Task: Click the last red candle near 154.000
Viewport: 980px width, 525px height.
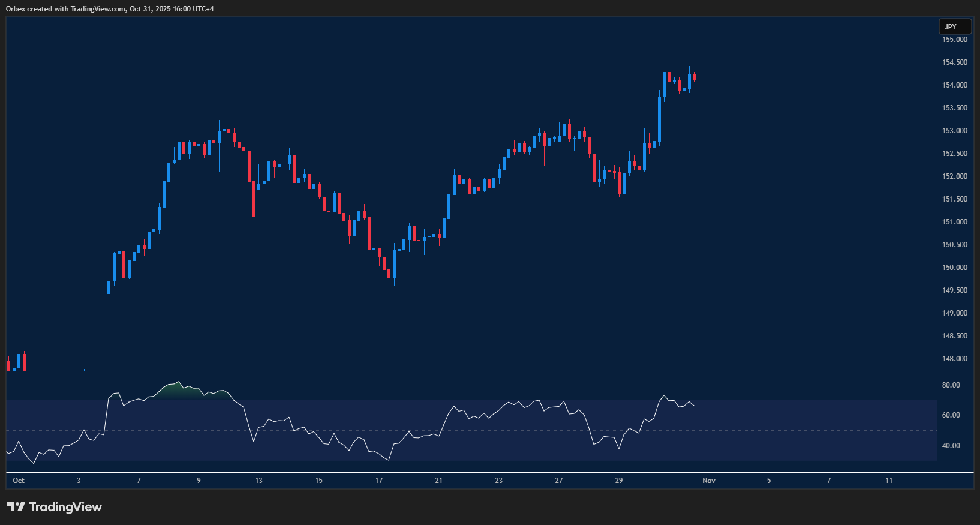Action: [x=694, y=77]
